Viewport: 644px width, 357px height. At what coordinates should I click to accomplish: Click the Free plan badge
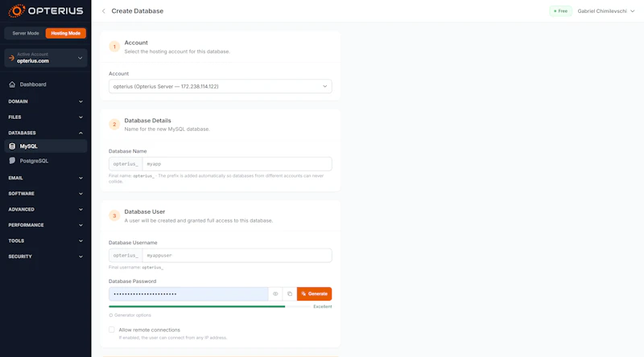[560, 11]
